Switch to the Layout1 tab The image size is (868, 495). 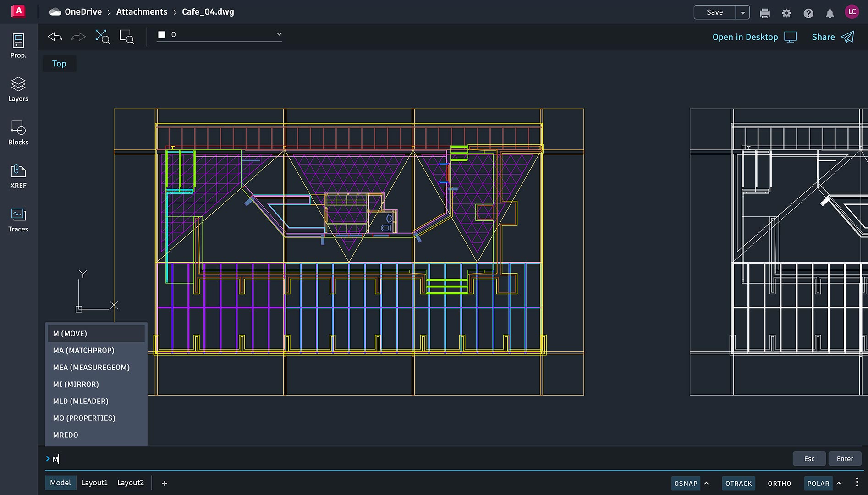[x=94, y=483]
